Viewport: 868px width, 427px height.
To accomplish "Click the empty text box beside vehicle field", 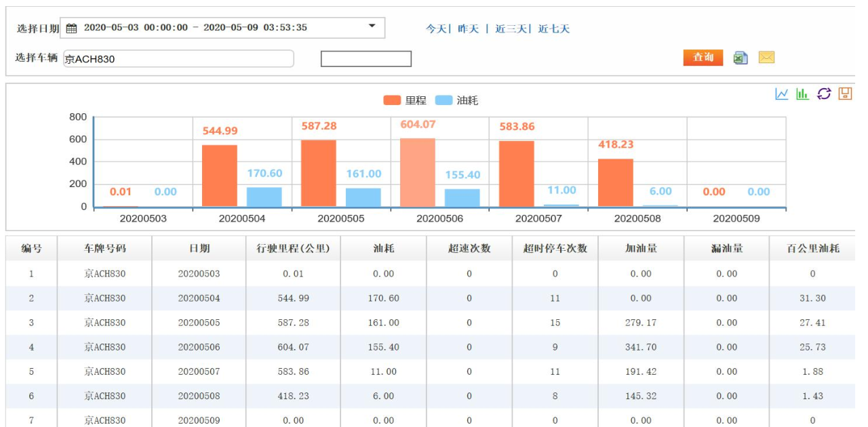I will point(366,59).
